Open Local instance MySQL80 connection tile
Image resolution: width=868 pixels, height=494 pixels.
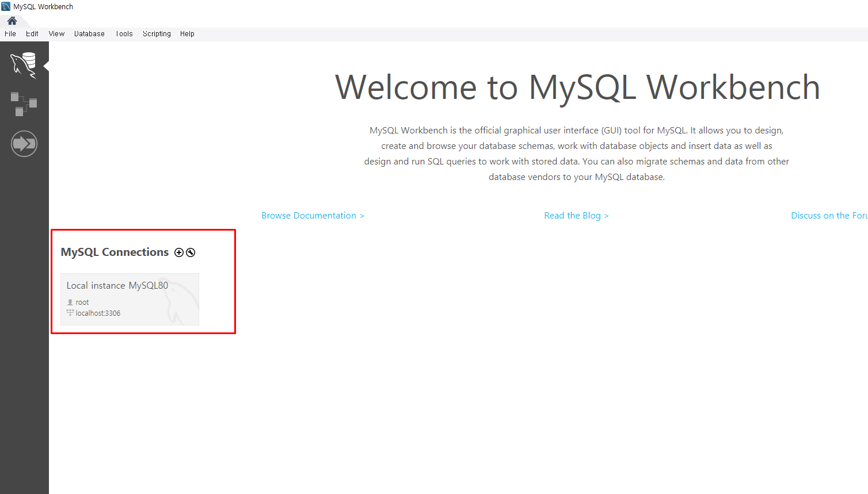point(130,299)
